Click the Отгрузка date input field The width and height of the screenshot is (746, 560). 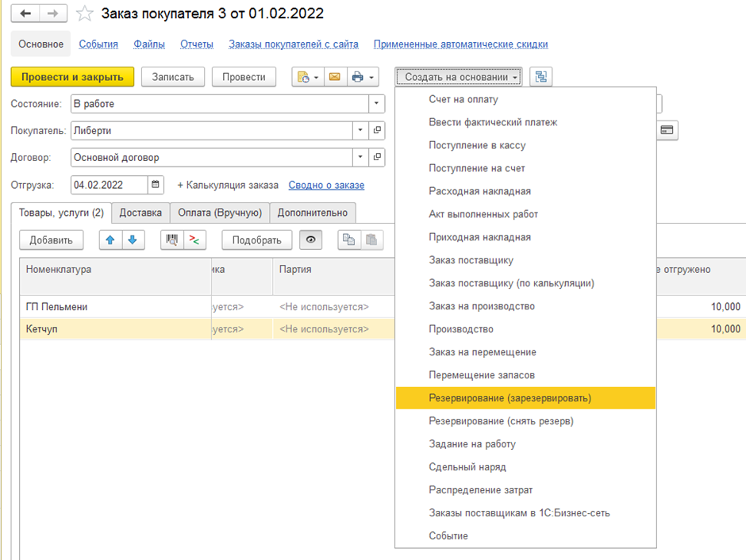(x=109, y=185)
